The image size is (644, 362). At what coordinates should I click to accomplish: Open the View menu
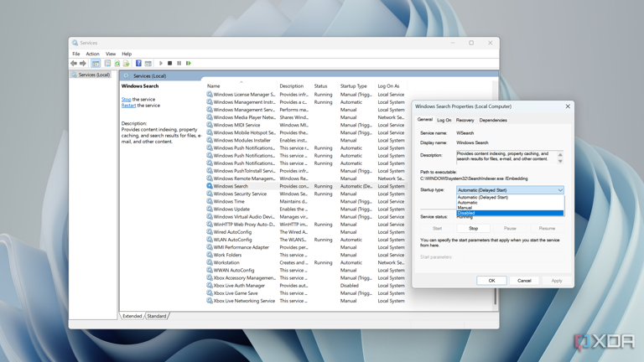111,54
